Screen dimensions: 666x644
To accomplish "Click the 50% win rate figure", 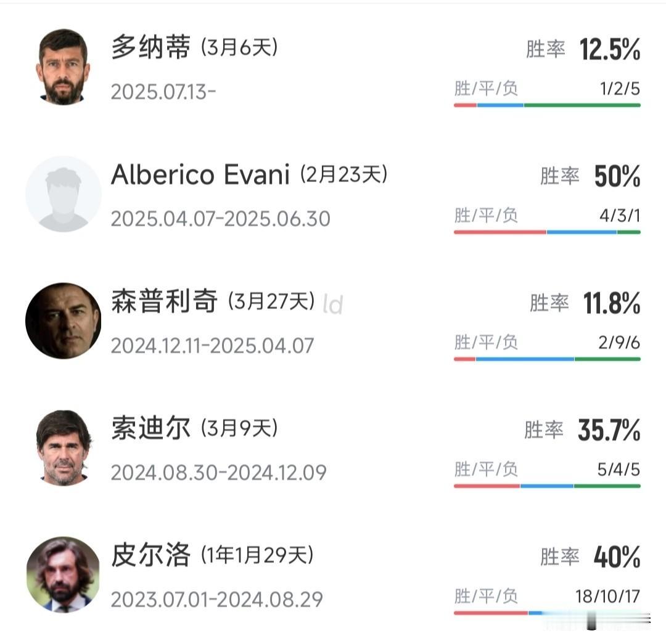I will [x=617, y=176].
